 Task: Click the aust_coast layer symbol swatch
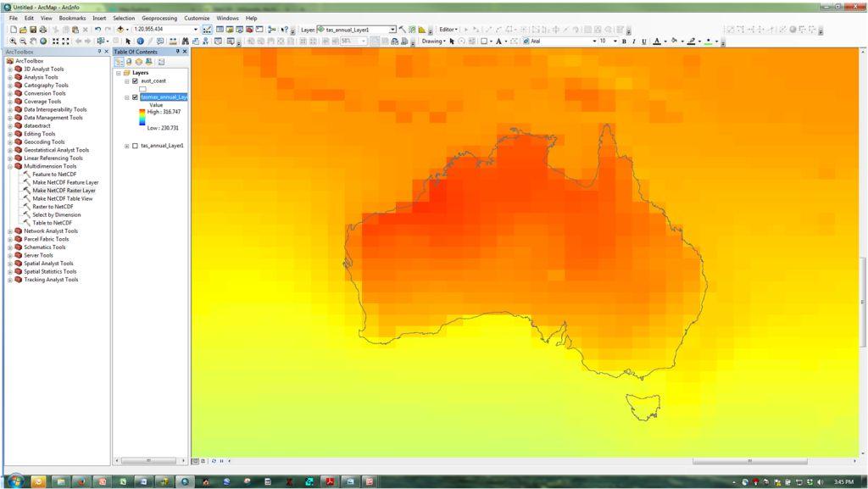[143, 89]
